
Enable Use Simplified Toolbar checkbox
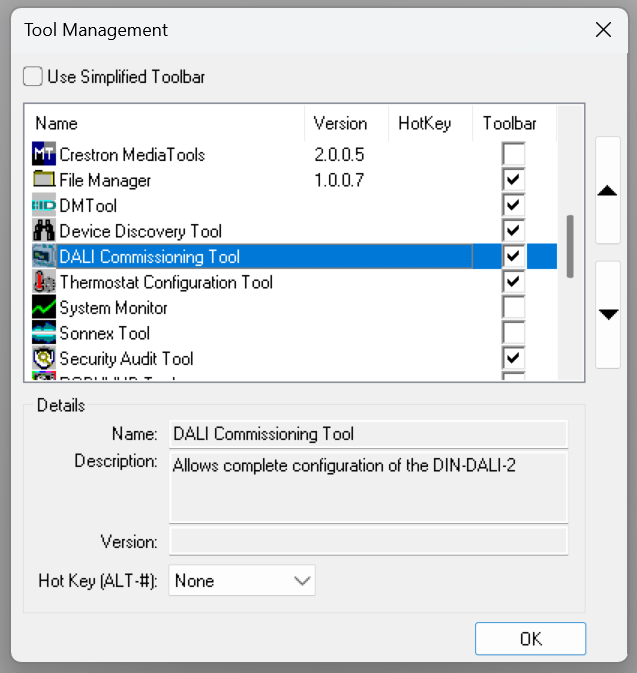pos(33,76)
